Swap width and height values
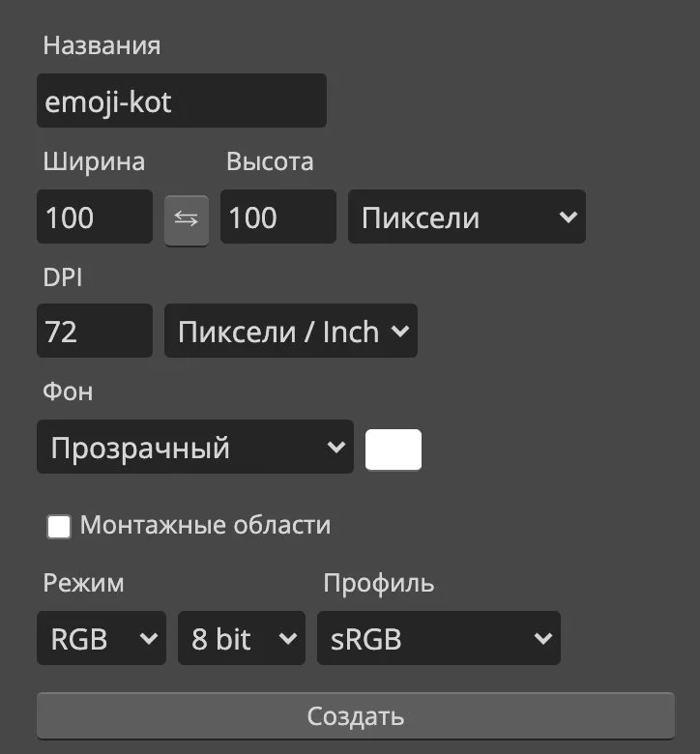Image resolution: width=700 pixels, height=754 pixels. [x=187, y=220]
